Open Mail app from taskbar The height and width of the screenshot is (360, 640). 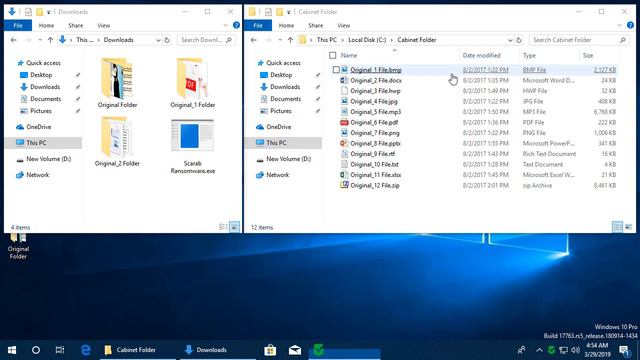tap(295, 350)
